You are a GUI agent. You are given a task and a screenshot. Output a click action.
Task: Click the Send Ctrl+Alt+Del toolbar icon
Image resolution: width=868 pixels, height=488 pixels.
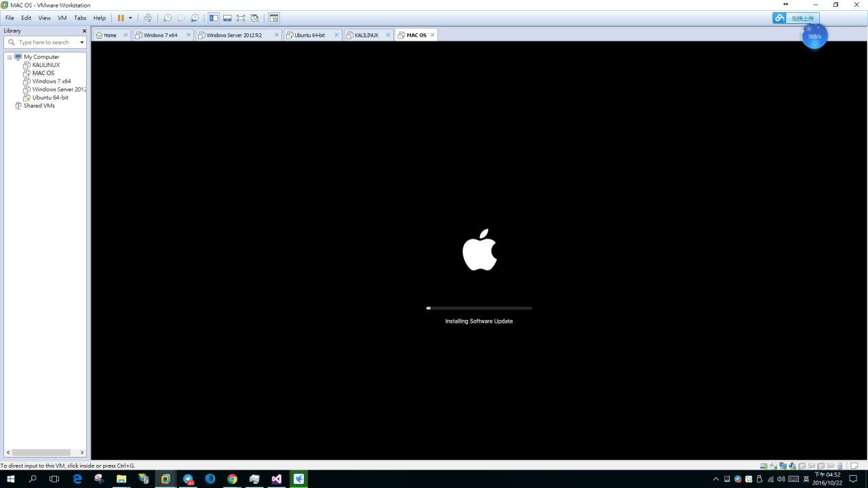148,18
